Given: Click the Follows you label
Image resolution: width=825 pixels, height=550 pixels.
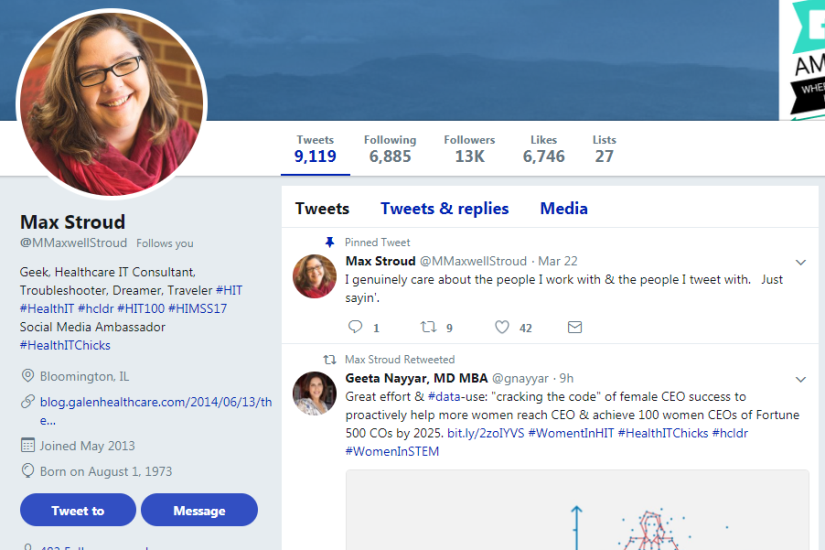Looking at the screenshot, I should click(165, 243).
